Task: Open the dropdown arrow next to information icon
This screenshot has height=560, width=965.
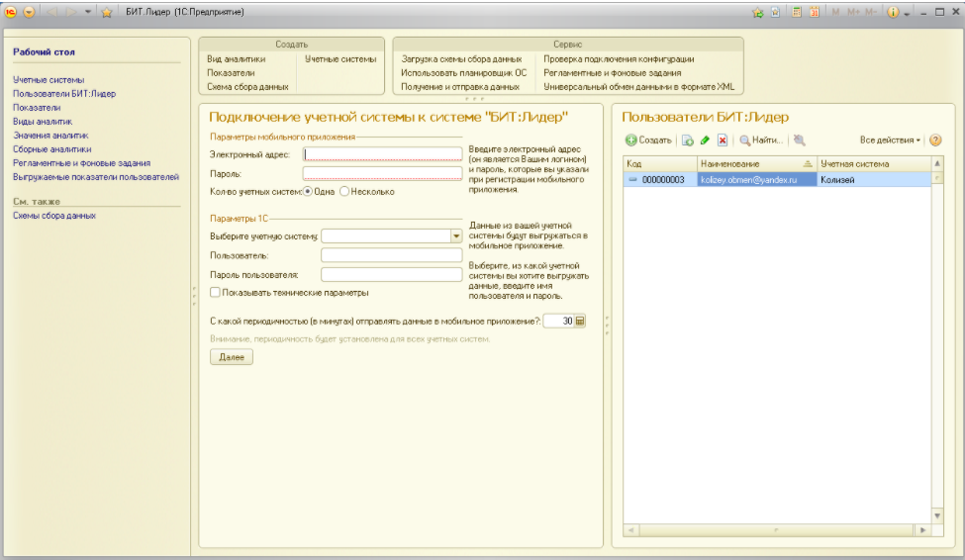Action: [x=907, y=13]
